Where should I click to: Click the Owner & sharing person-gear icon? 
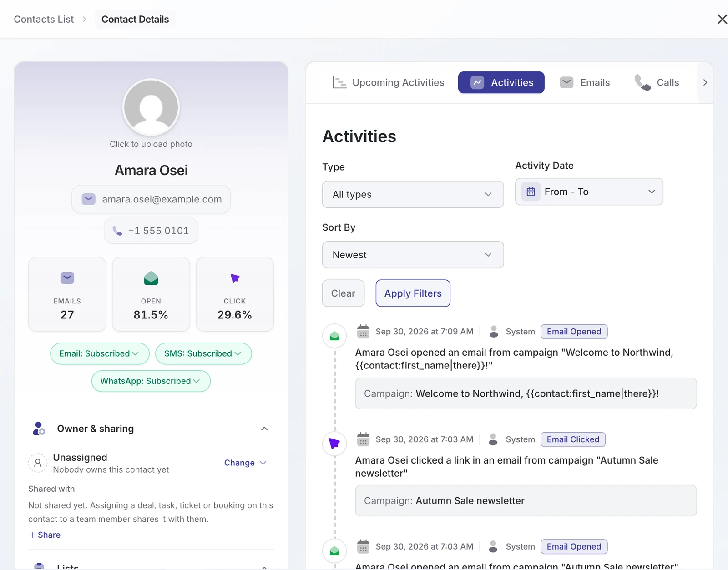(x=39, y=429)
